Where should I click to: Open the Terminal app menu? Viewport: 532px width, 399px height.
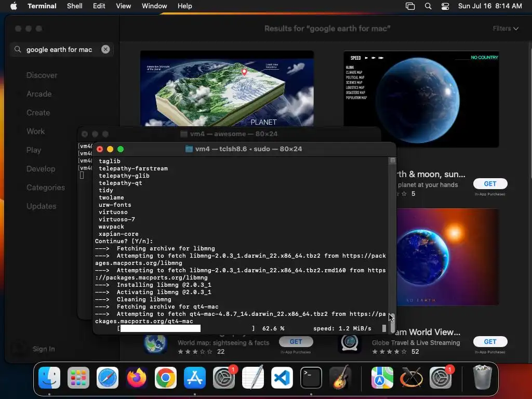(x=42, y=6)
